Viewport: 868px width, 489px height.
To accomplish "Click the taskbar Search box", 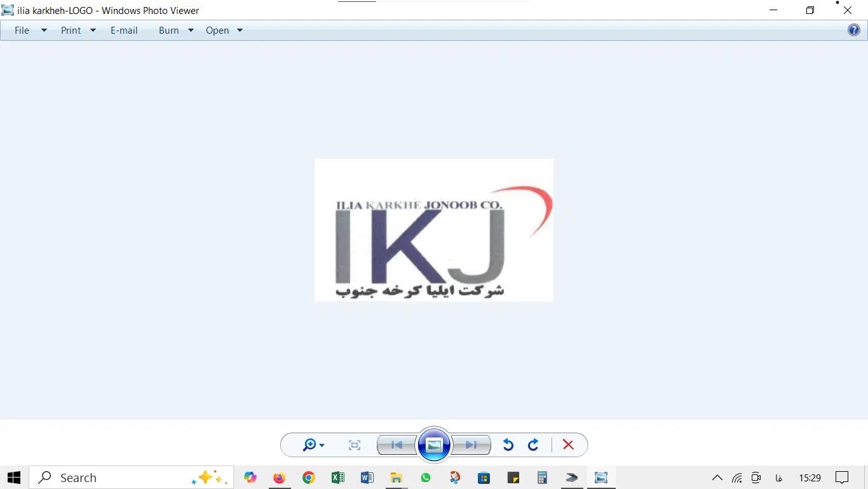I will 132,478.
